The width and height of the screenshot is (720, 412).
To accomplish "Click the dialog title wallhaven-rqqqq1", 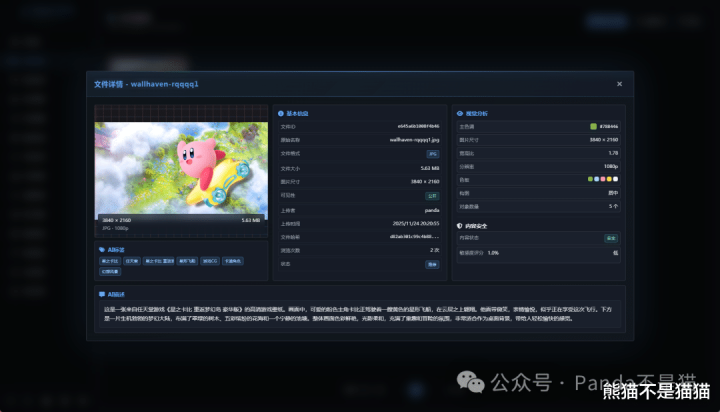I will coord(164,84).
